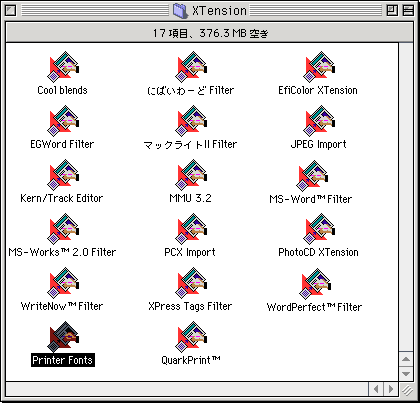Click the horizontal scrollbar right arrow
The width and height of the screenshot is (420, 403).
391,389
